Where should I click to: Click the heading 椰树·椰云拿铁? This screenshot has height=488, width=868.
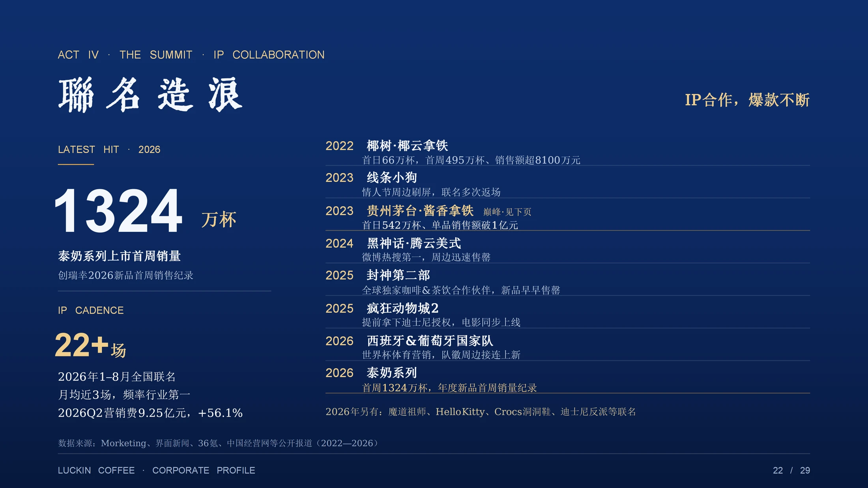pos(408,146)
